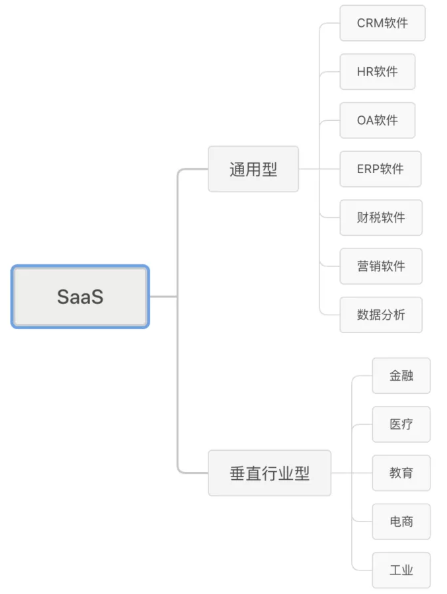This screenshot has height=594, width=447.
Task: Click the branch line leading to 工业
Action: click(362, 569)
